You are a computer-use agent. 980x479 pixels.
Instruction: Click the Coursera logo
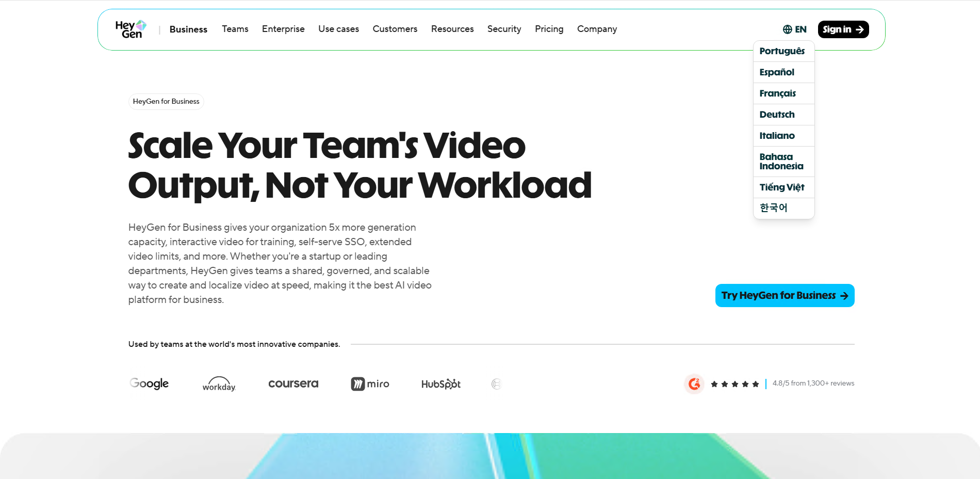coord(293,384)
